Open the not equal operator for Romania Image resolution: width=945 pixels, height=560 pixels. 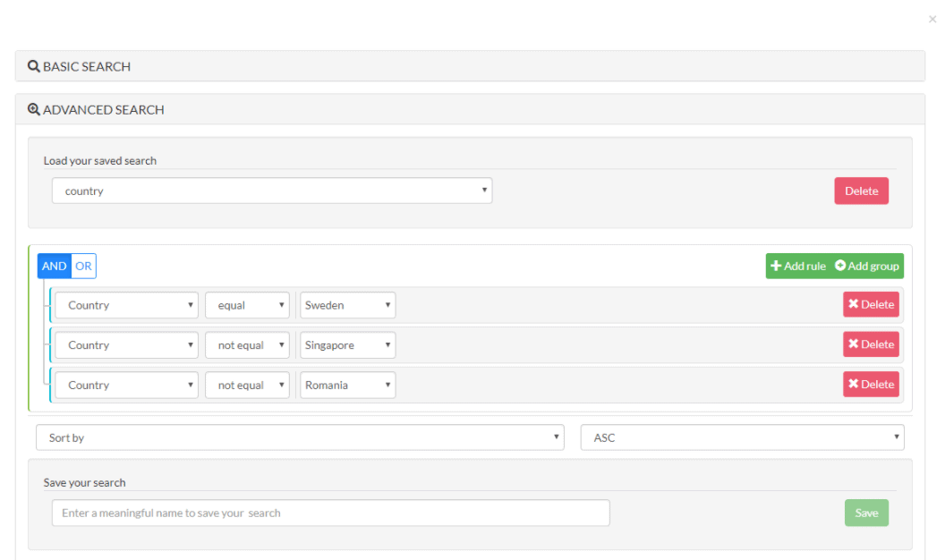click(247, 386)
